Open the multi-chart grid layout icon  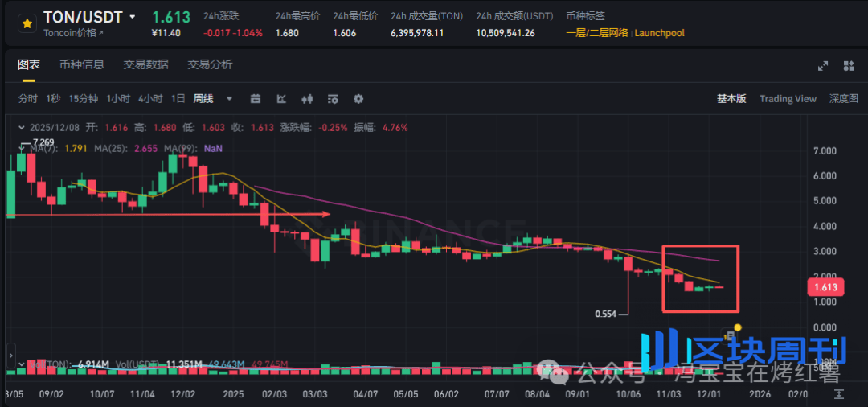pyautogui.click(x=849, y=66)
